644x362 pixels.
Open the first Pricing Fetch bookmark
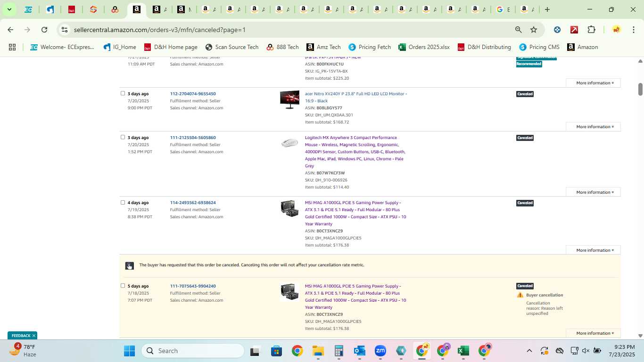click(x=370, y=47)
